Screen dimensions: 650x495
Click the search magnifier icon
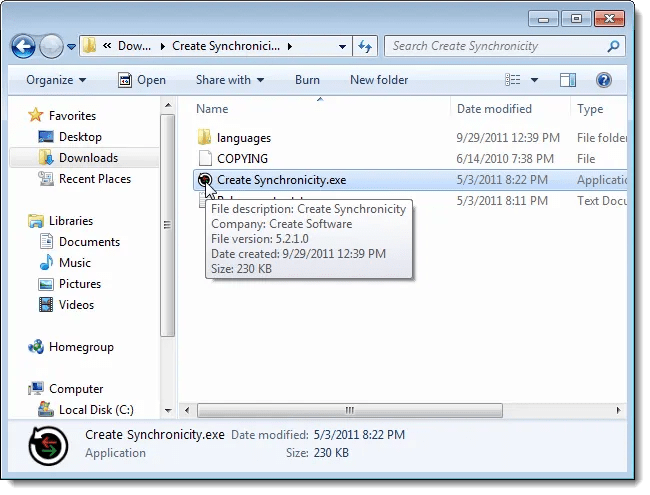pos(614,46)
